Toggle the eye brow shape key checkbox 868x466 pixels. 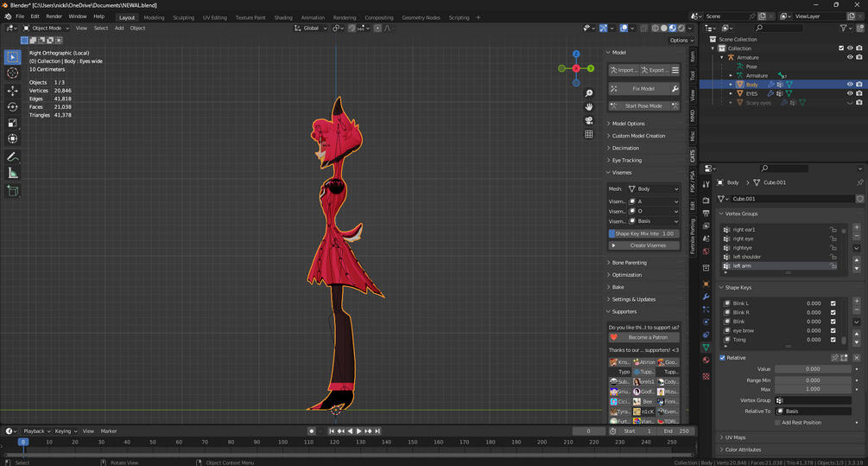click(833, 331)
